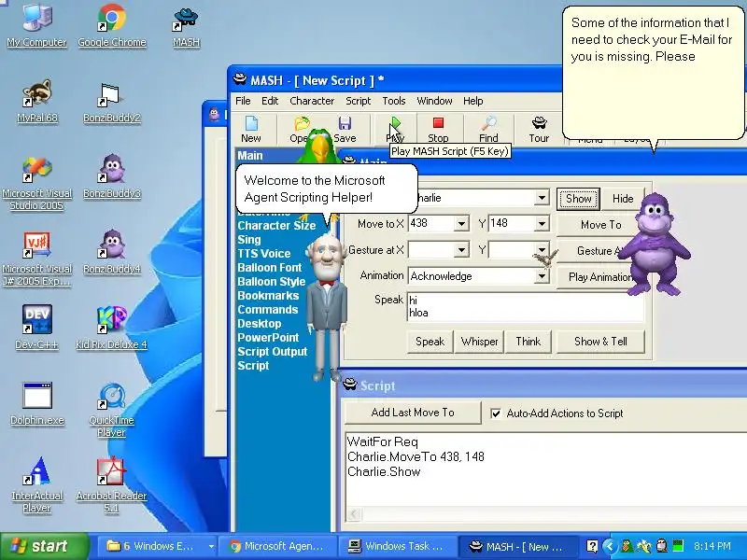Click the green parrot tray icon

coord(627,546)
